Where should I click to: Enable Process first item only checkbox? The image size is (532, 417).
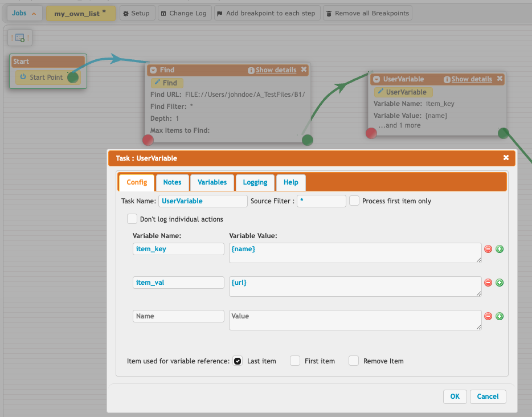354,201
